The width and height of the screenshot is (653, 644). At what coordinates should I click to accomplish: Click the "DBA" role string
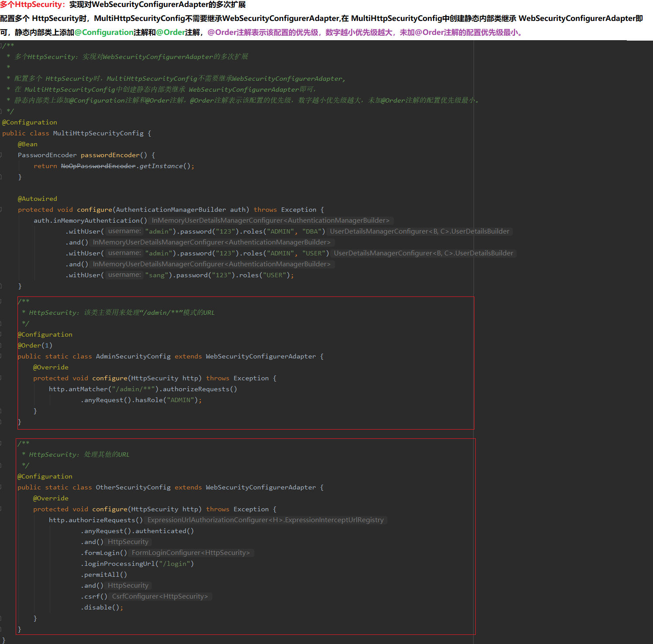tap(312, 231)
